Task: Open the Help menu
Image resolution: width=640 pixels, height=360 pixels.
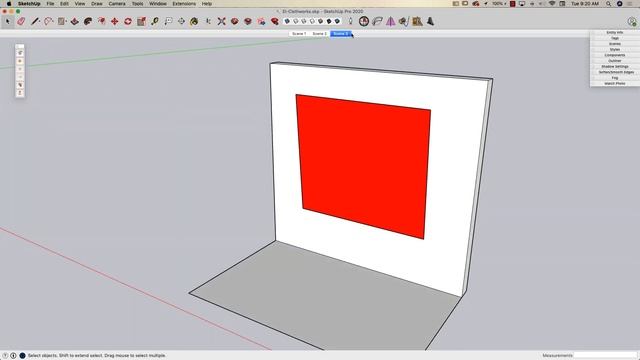Action: (207, 4)
